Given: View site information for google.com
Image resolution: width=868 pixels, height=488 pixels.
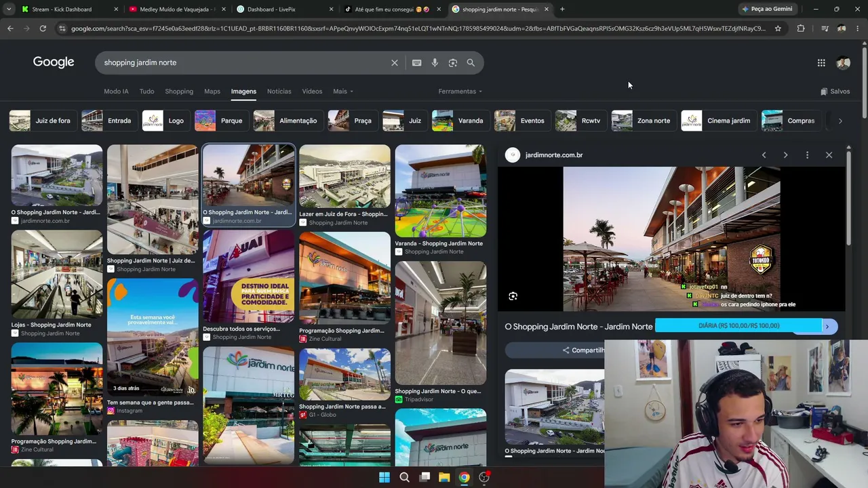Looking at the screenshot, I should [x=62, y=28].
